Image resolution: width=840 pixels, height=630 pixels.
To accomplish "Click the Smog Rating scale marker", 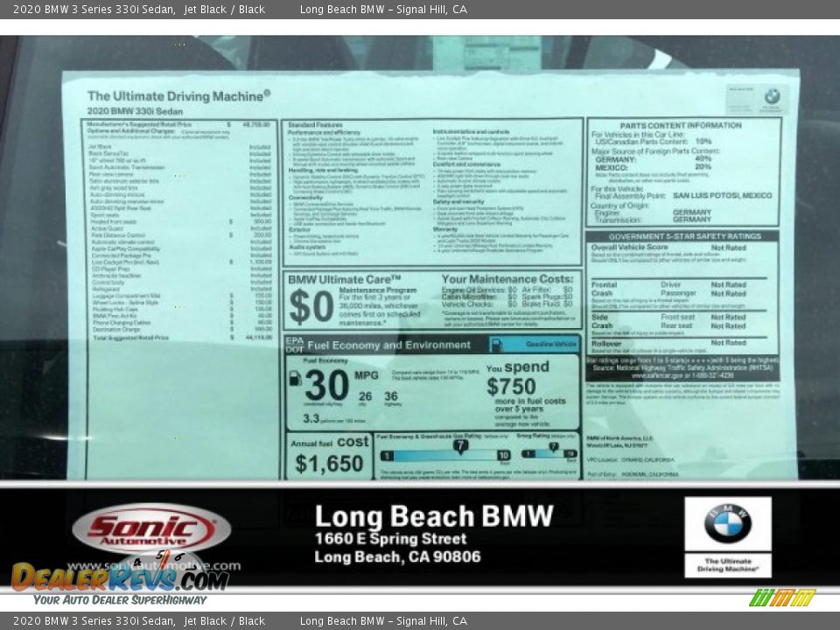I will 552,444.
